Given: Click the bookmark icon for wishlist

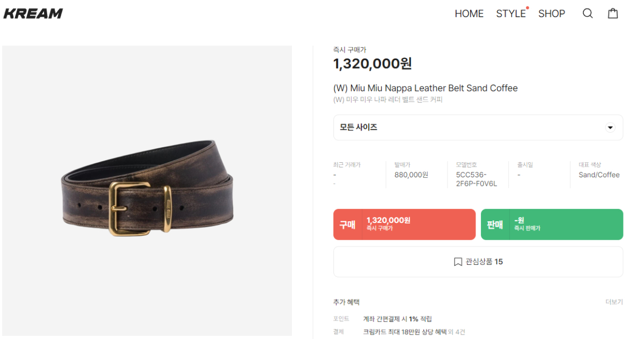Looking at the screenshot, I should click(x=458, y=262).
